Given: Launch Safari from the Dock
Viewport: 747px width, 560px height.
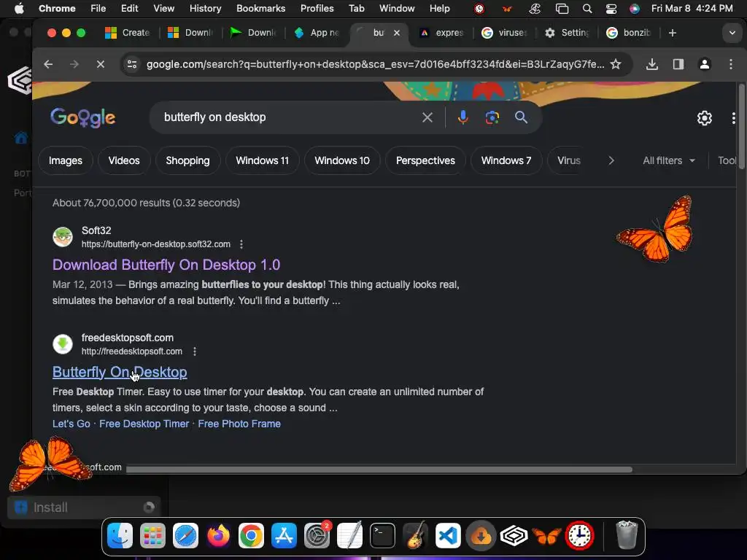Looking at the screenshot, I should (185, 536).
